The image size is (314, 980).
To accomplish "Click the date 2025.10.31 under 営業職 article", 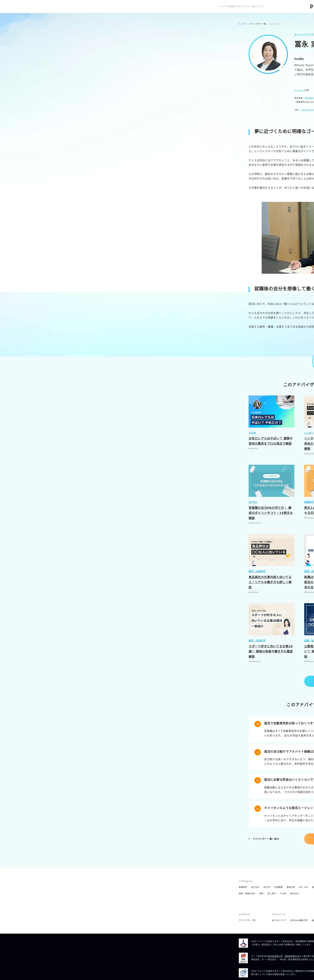I will 255,522.
